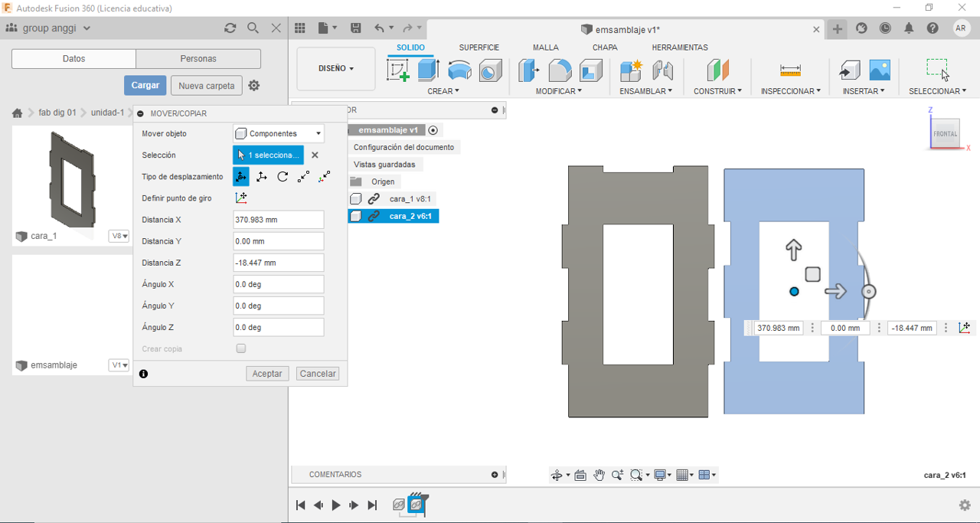980x523 pixels.
Task: Open the DISEÑO workspace dropdown
Action: pyautogui.click(x=336, y=68)
